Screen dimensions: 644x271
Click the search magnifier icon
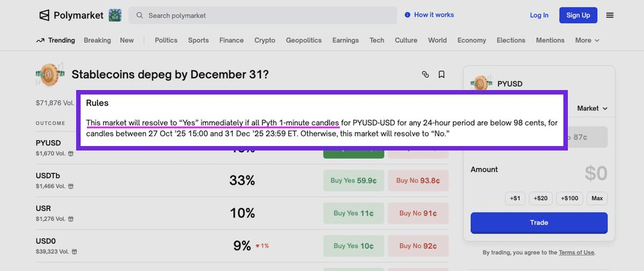140,15
